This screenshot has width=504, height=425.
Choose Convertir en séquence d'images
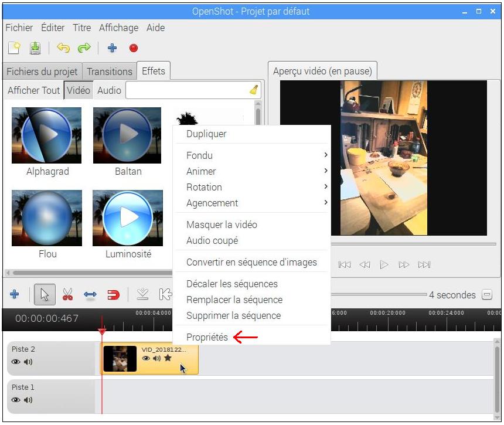(x=253, y=262)
